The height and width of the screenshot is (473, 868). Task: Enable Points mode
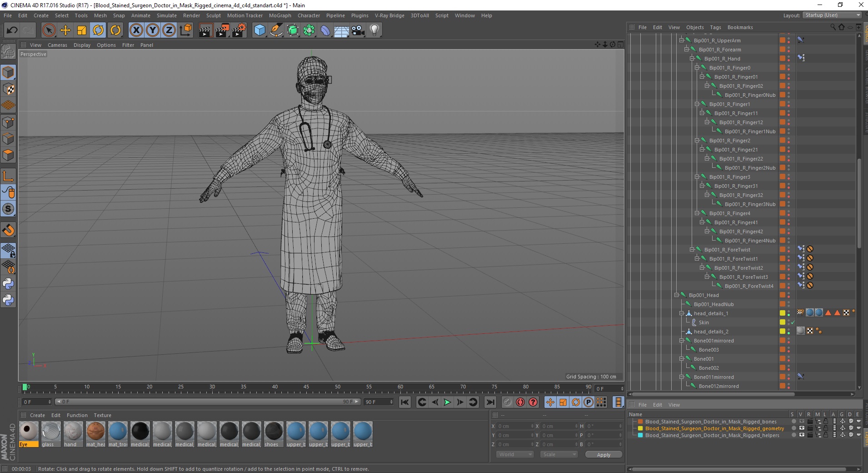pos(8,122)
